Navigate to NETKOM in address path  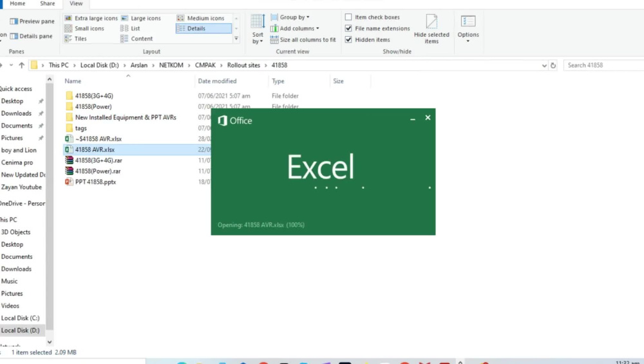pos(171,65)
